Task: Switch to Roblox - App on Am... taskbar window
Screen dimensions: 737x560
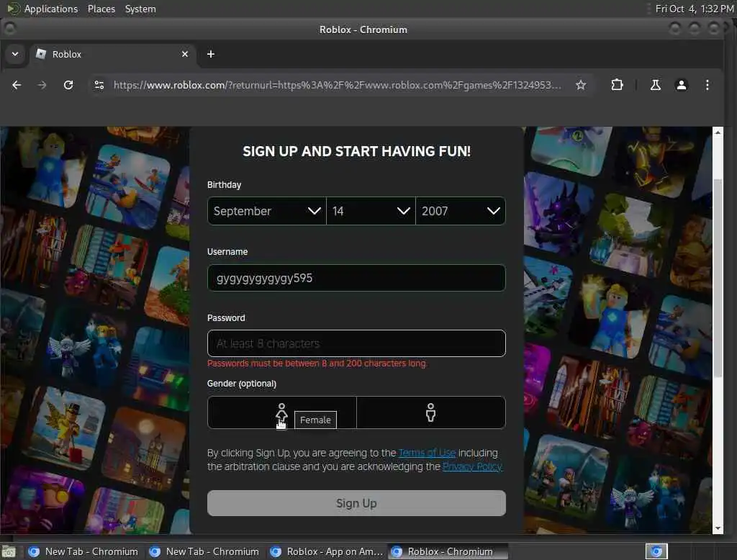Action: coord(326,551)
